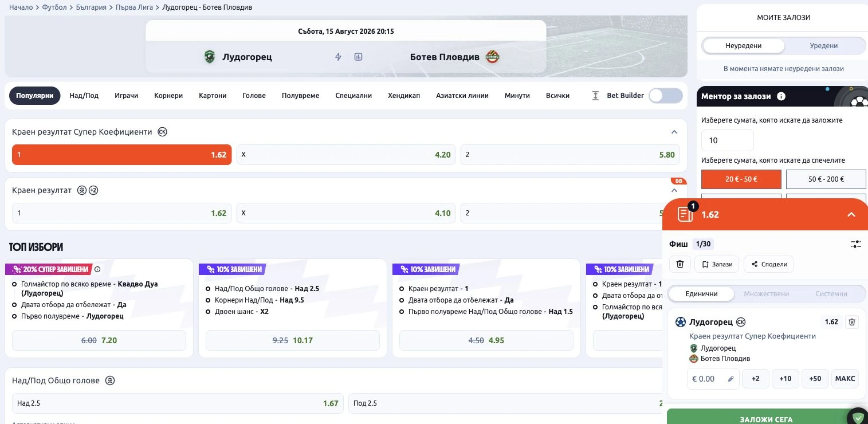Remove the Лудогорец selection via its trash icon

click(852, 322)
